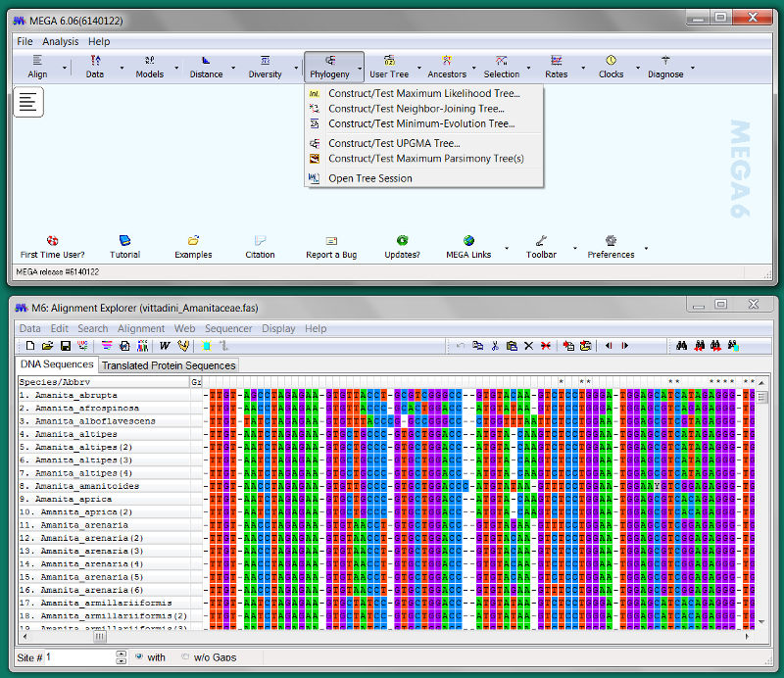
Task: Click the User Tree icon
Action: (389, 67)
